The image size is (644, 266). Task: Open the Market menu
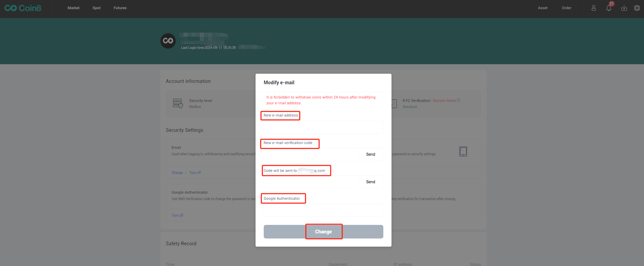click(x=73, y=8)
